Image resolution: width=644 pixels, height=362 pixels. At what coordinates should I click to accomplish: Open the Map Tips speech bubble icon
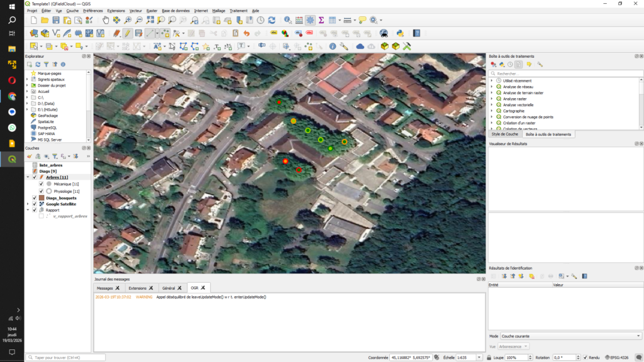point(362,20)
